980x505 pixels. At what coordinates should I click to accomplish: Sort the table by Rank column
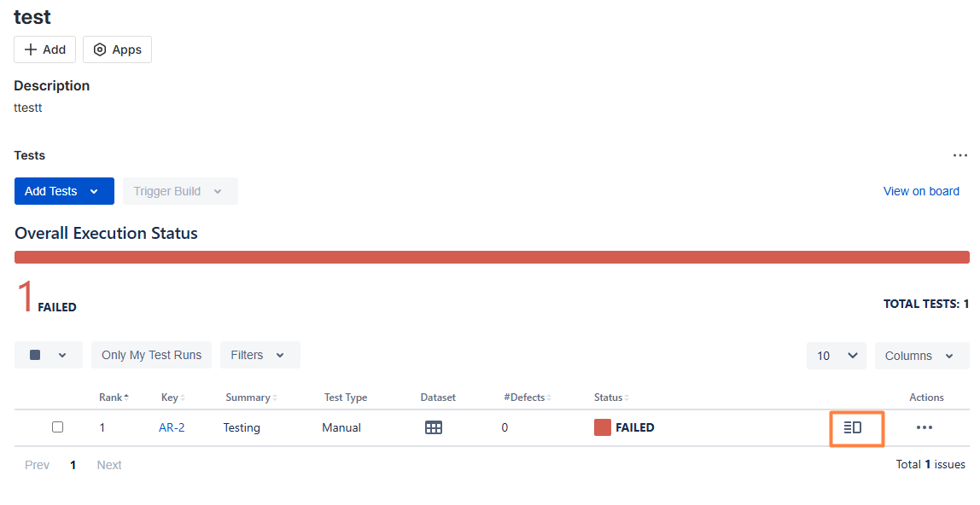pos(114,397)
